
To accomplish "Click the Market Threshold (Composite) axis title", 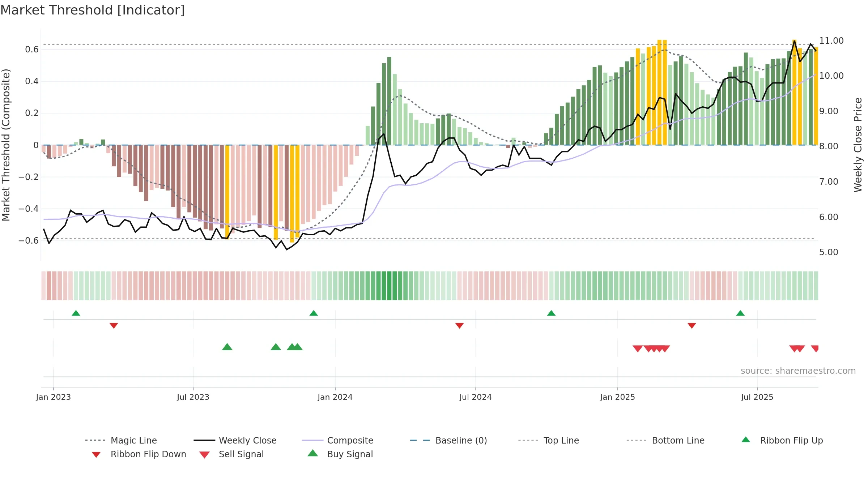I will [x=6, y=145].
